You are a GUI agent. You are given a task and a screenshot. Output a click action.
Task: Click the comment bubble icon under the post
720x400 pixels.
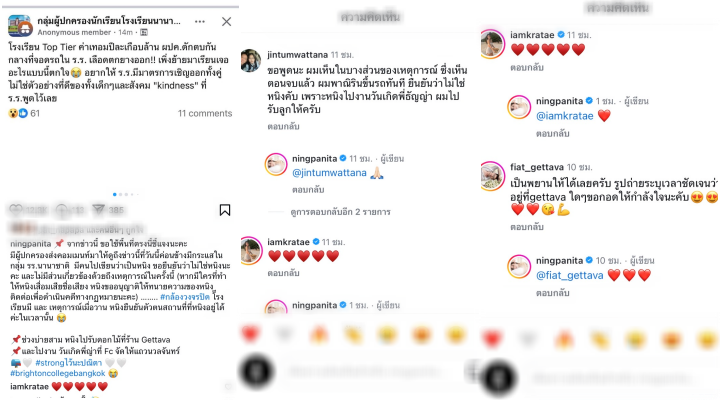coord(62,210)
